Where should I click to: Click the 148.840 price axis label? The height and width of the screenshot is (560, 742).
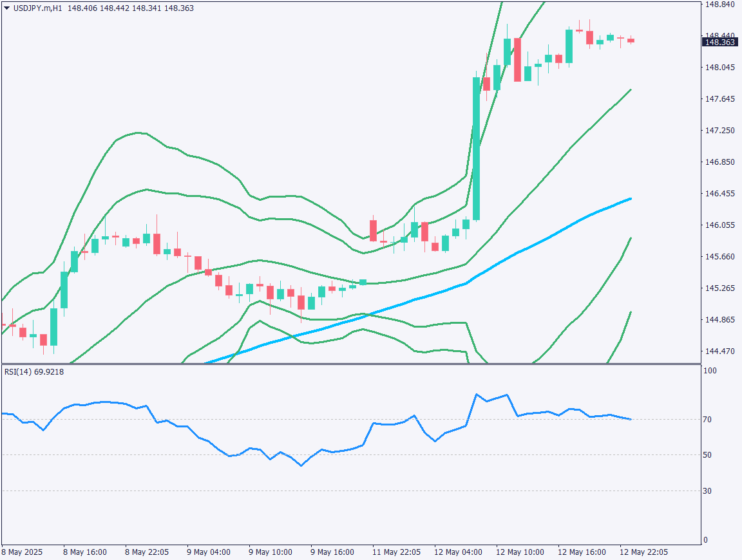coord(720,5)
